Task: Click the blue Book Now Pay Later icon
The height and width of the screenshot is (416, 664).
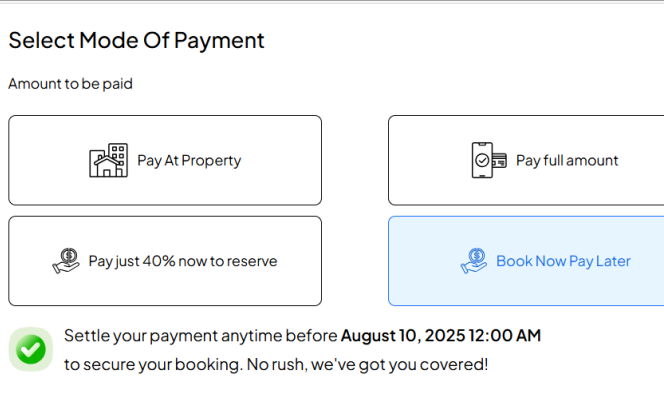Action: [x=474, y=261]
